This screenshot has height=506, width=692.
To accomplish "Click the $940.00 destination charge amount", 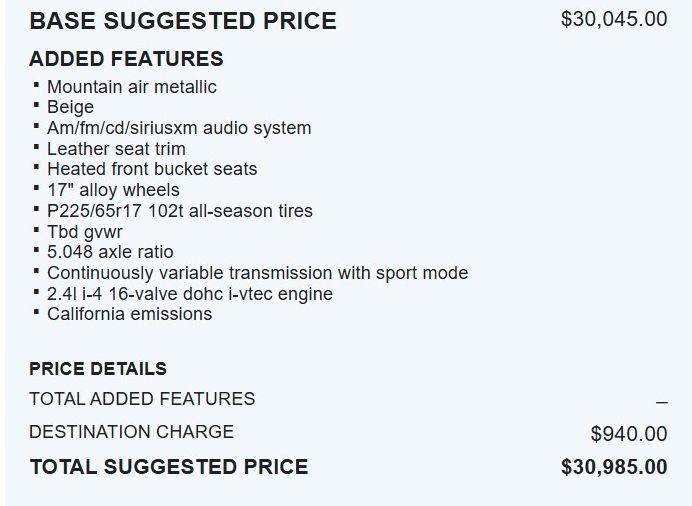I will coord(628,433).
